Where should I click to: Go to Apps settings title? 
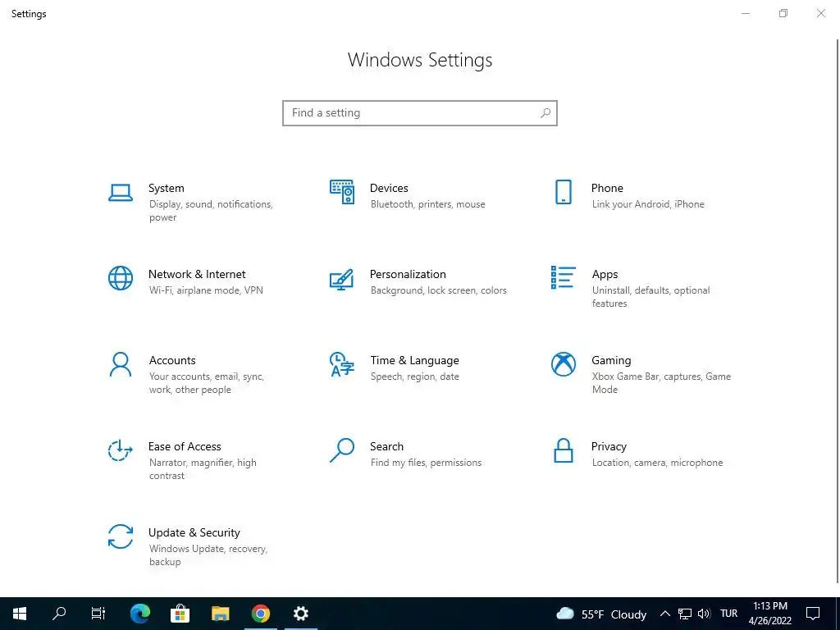tap(605, 274)
